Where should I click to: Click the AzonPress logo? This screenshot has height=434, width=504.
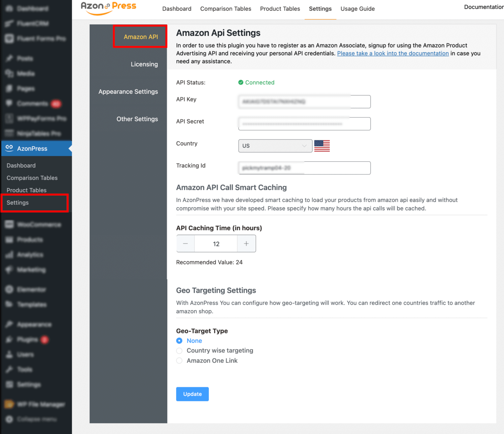pyautogui.click(x=108, y=8)
